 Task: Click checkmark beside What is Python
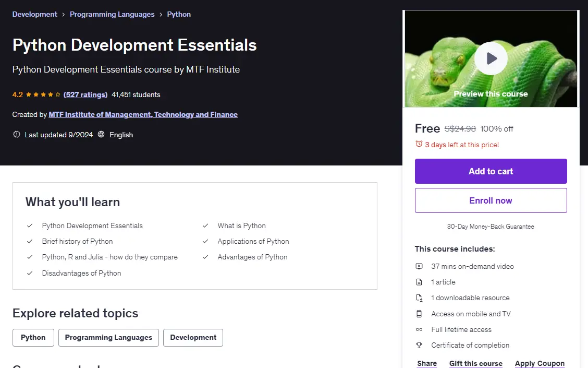coord(205,225)
